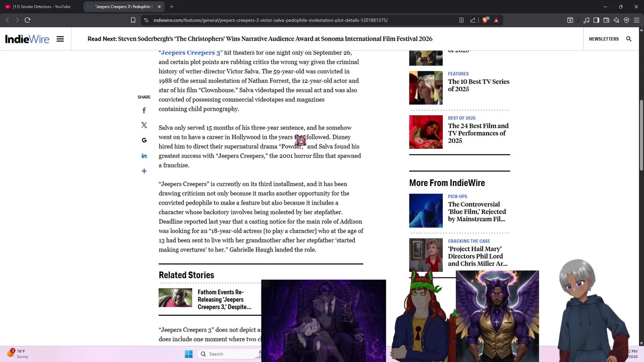This screenshot has height=362, width=644.
Task: Follow the 'Jeepers Creepers 3' inline article link
Action: (x=191, y=52)
